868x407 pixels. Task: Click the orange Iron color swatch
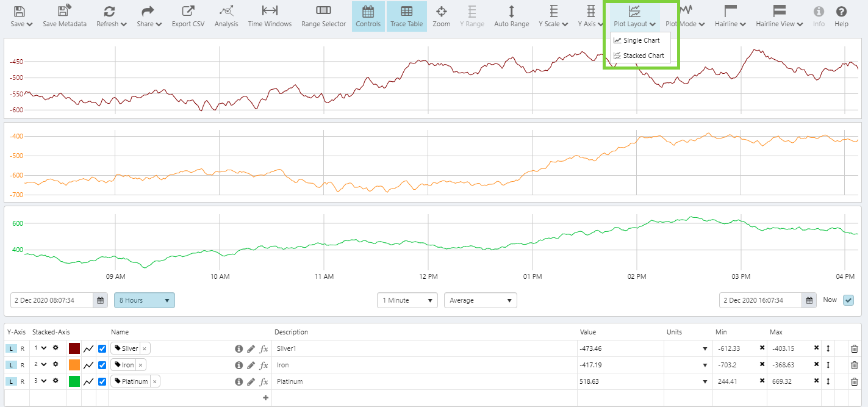(74, 365)
